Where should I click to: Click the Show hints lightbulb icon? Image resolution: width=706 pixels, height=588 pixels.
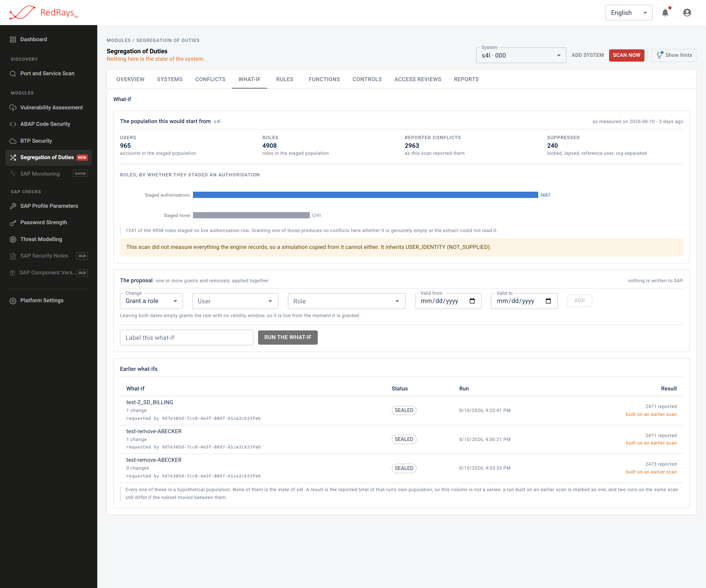tap(660, 55)
